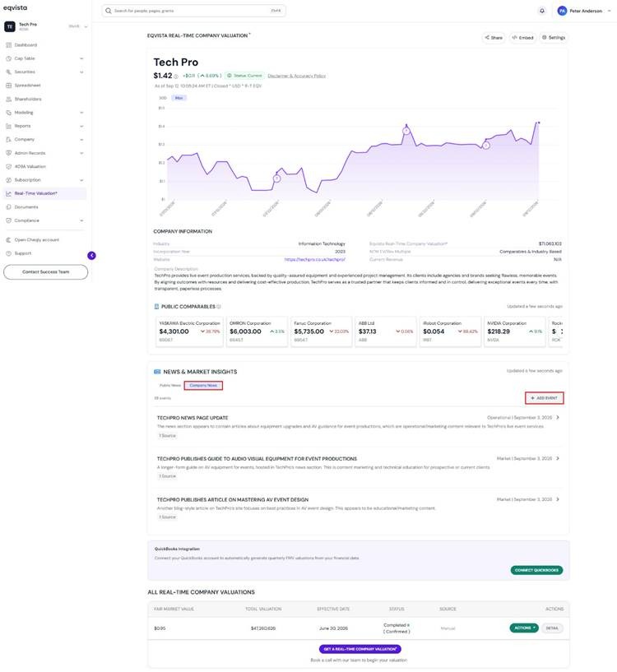
Task: Click the Securities icon in sidebar
Action: click(x=8, y=72)
